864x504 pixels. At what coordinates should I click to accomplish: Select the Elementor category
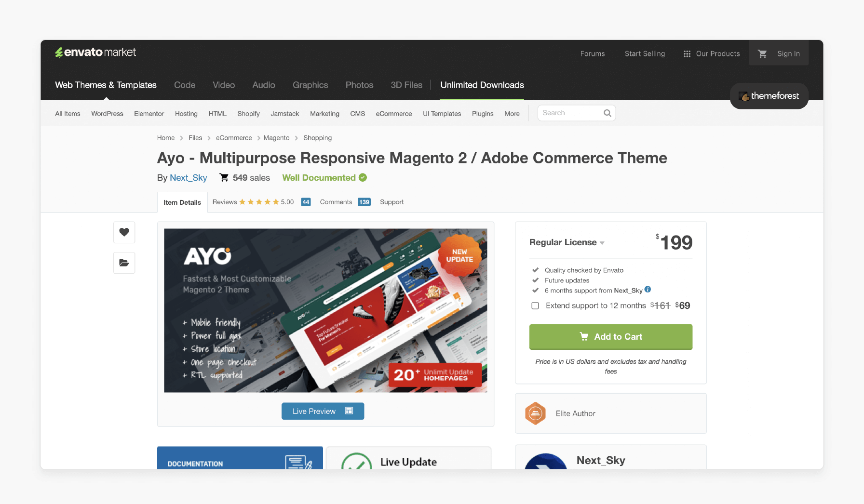pyautogui.click(x=149, y=114)
